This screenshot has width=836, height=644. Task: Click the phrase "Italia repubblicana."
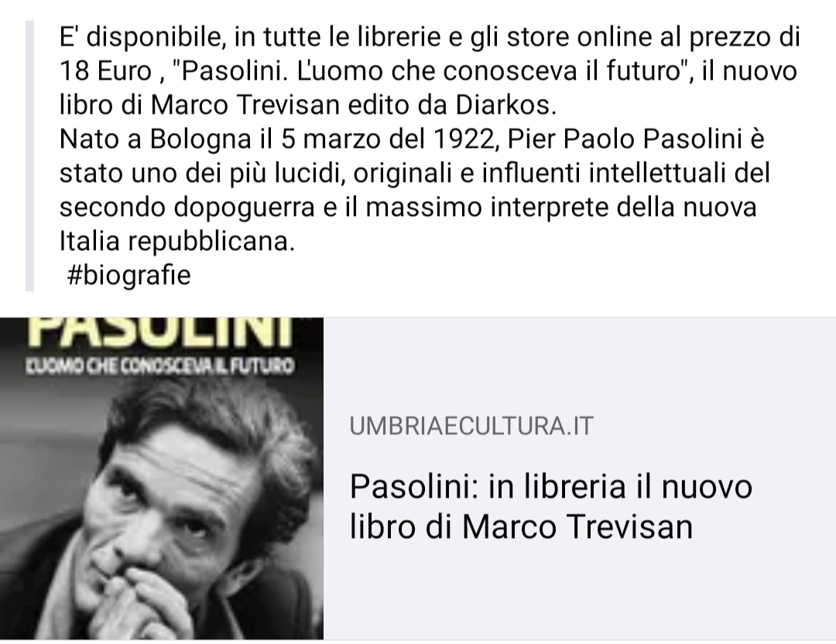tap(177, 241)
